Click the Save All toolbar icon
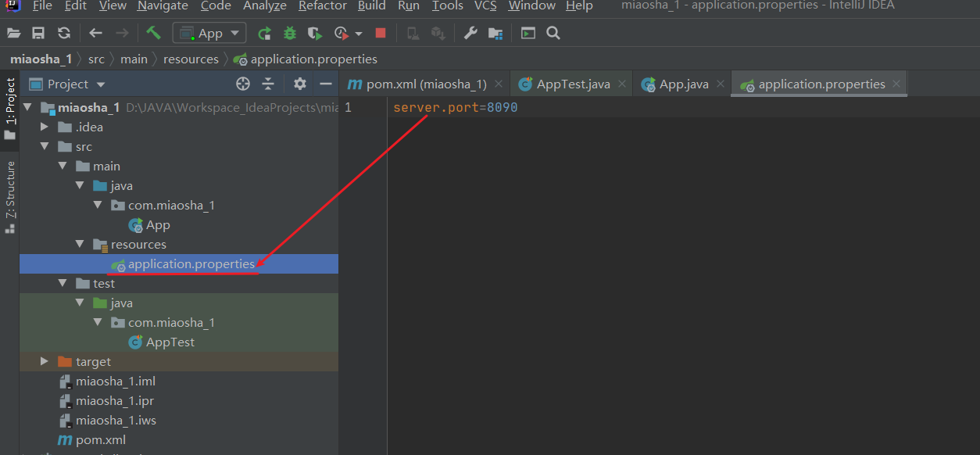 point(38,33)
